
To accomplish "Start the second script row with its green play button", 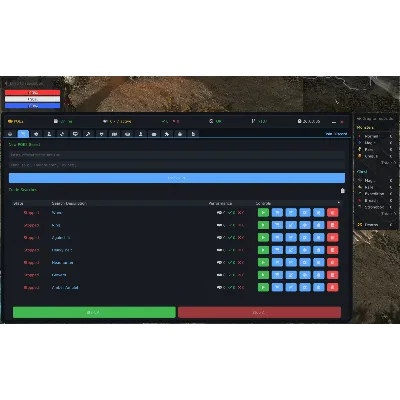I will [x=263, y=225].
